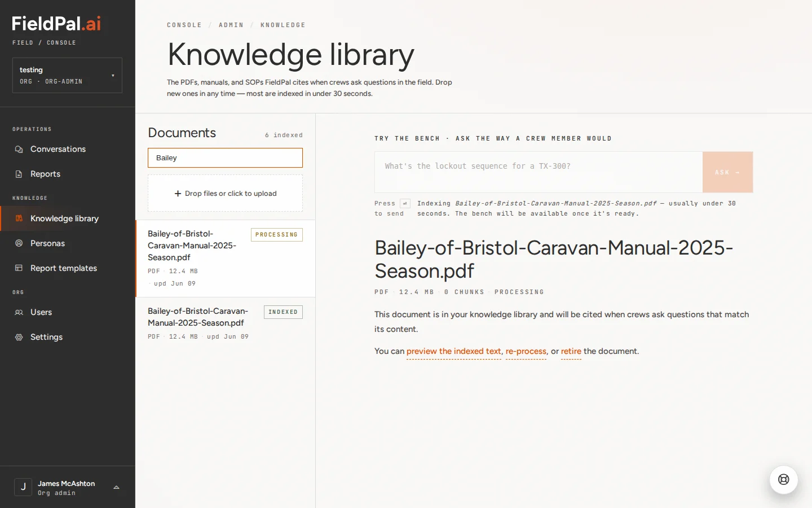Click KNOWLEDGE in the breadcrumb
Image resolution: width=812 pixels, height=508 pixels.
pos(283,25)
